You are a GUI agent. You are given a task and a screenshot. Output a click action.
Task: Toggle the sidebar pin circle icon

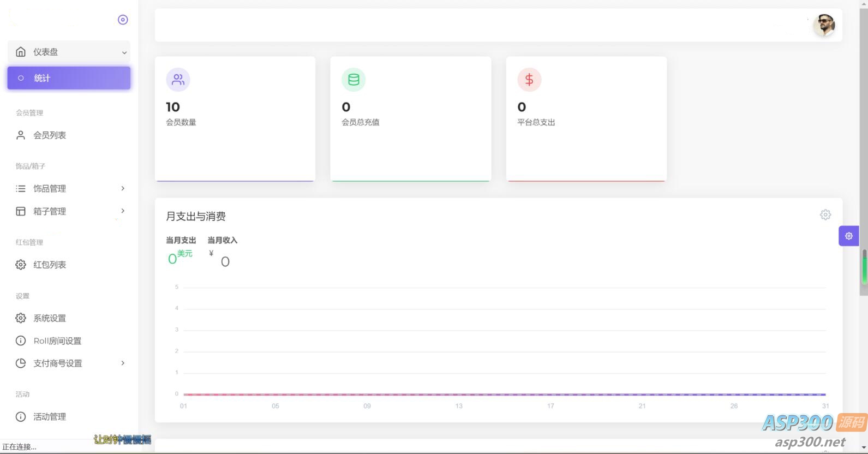coord(123,20)
